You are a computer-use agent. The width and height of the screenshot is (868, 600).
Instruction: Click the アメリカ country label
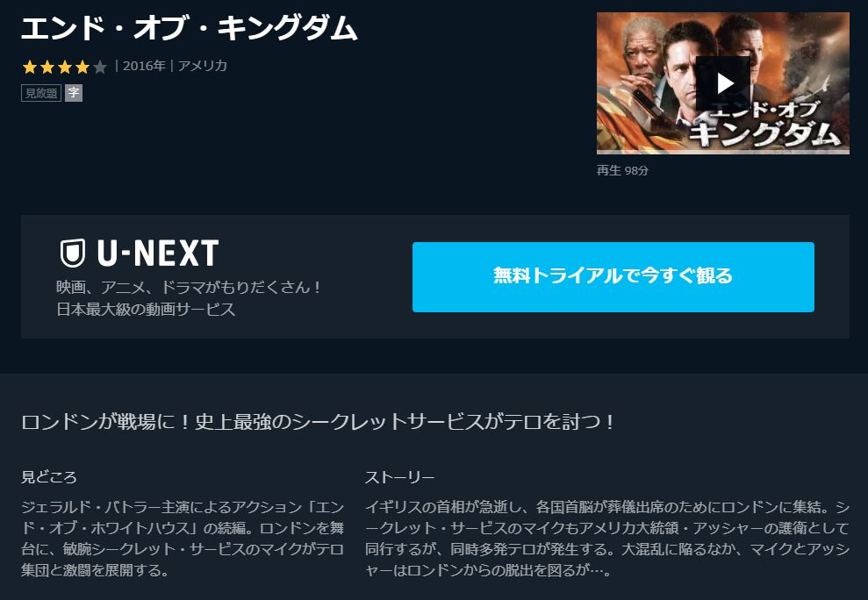(x=203, y=66)
